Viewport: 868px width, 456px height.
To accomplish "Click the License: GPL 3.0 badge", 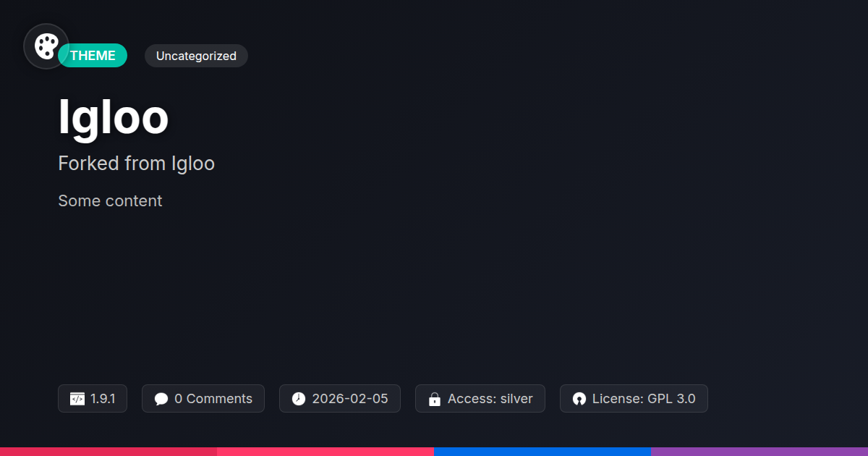I will [634, 399].
